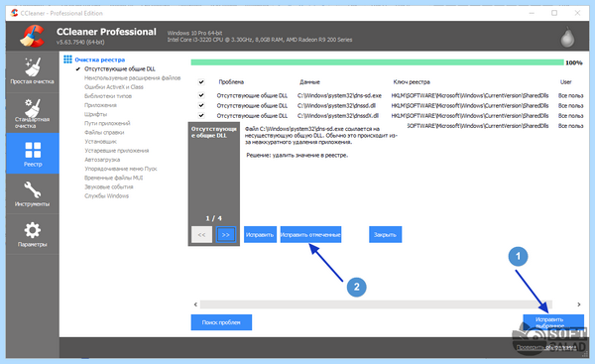Open Параметры gear section
595x364 pixels.
click(x=33, y=234)
